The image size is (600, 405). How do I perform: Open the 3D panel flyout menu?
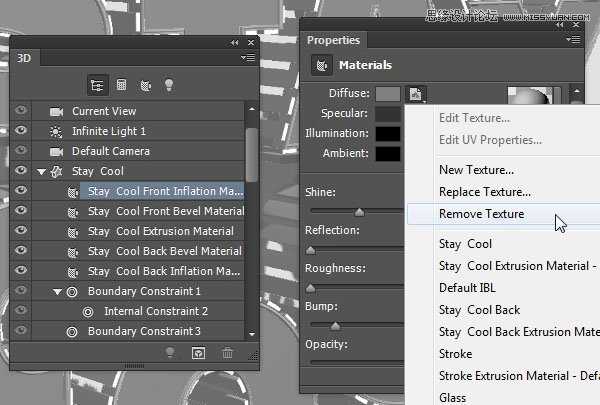pos(247,58)
